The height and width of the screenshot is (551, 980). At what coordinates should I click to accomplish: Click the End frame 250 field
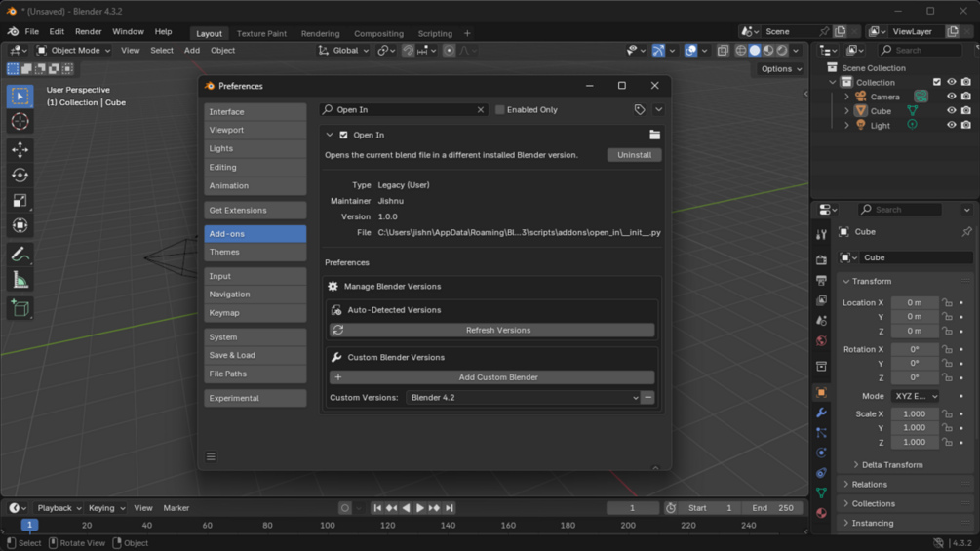click(772, 508)
